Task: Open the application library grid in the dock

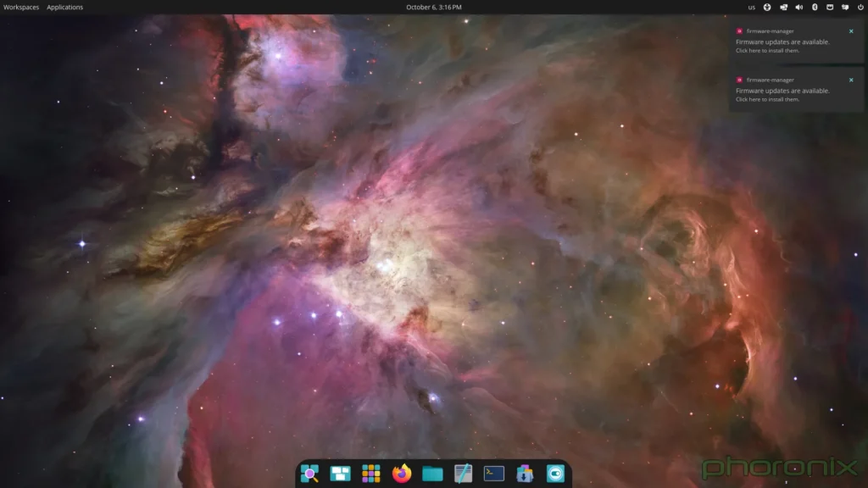Action: point(370,474)
